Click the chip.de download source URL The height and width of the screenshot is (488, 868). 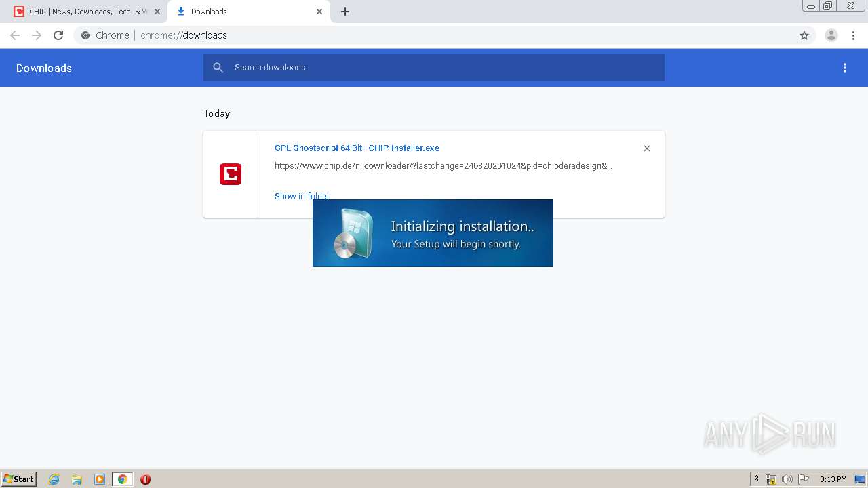coord(443,165)
